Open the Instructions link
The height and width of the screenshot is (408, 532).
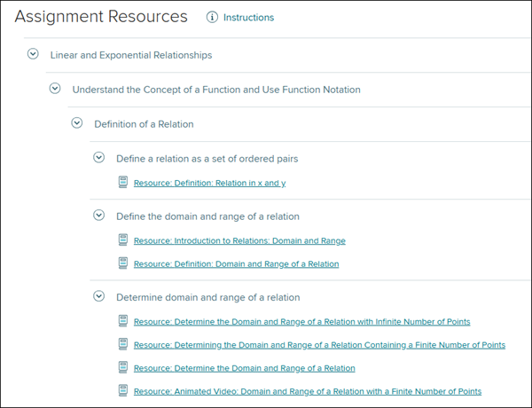[248, 18]
